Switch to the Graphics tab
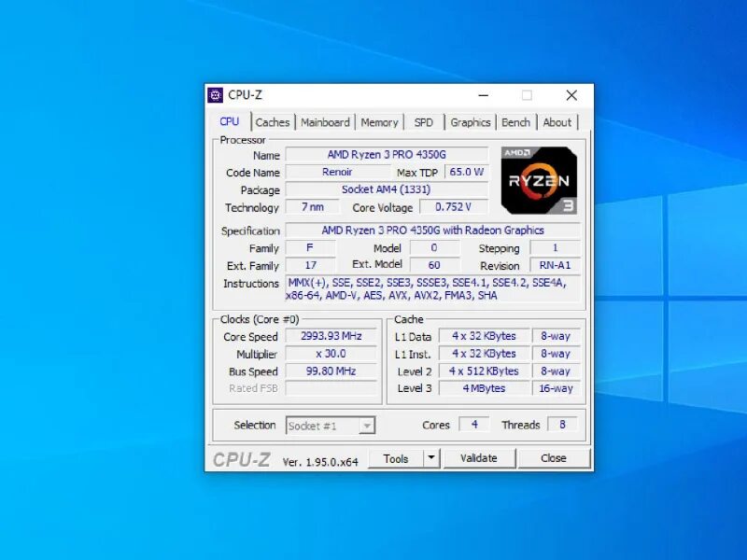 [x=471, y=122]
